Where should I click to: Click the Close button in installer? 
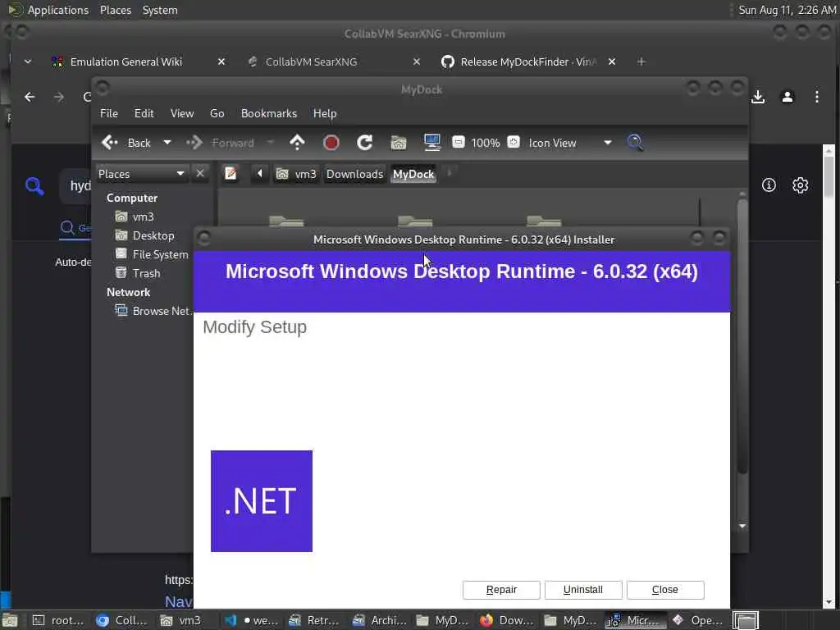664,589
